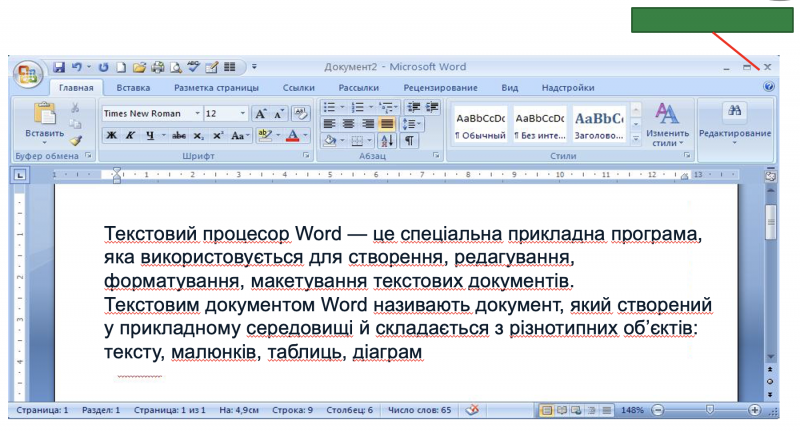Open the change case Aa dropdown
Viewport: 800px width, 432px height.
[x=240, y=136]
